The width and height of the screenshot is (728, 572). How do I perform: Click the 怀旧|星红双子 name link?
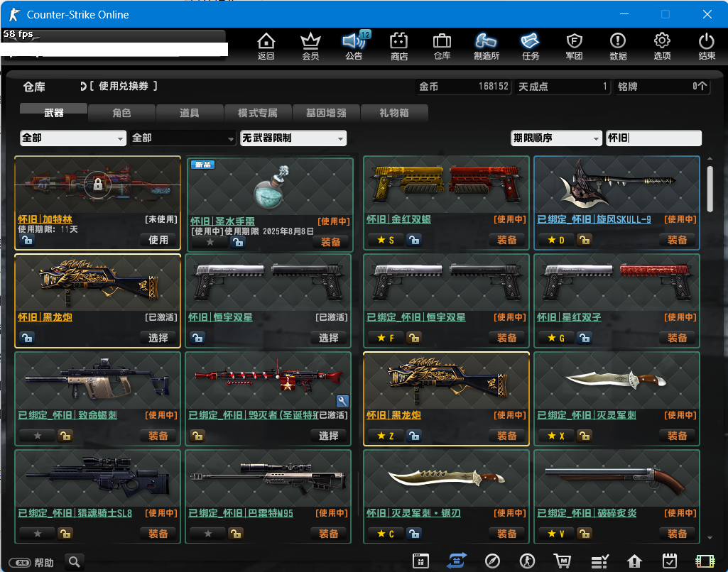click(569, 317)
